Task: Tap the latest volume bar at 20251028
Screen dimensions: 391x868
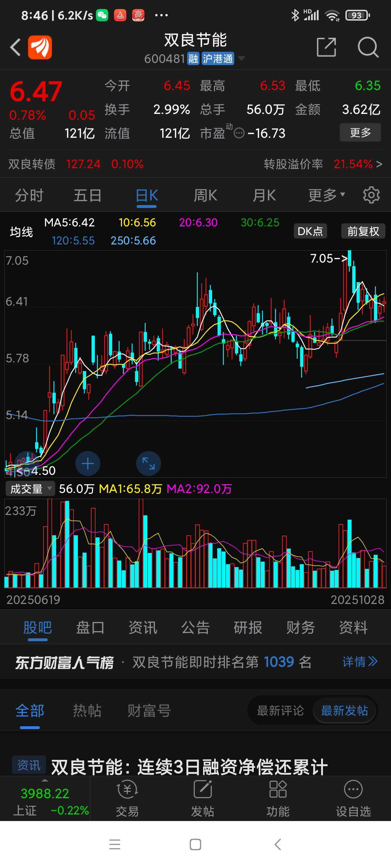Action: click(384, 576)
